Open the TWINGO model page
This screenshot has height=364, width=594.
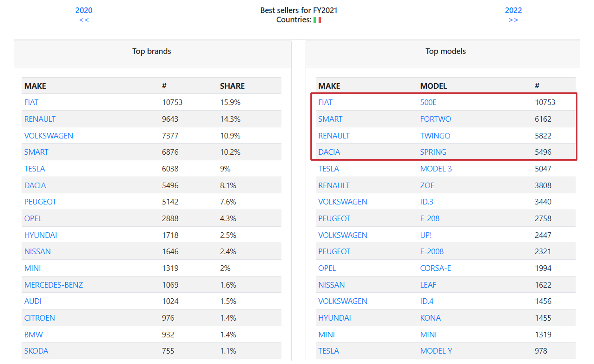tap(435, 136)
